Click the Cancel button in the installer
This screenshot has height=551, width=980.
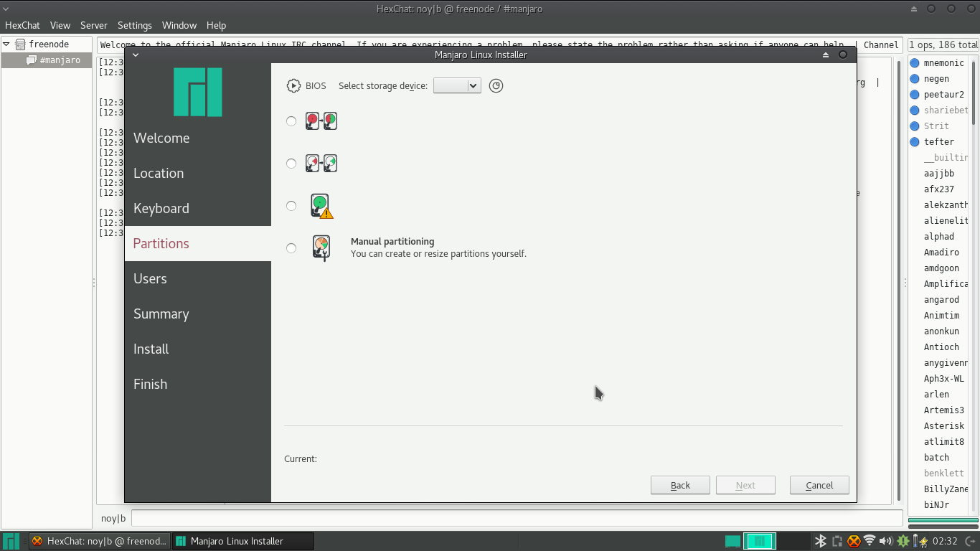(x=819, y=485)
